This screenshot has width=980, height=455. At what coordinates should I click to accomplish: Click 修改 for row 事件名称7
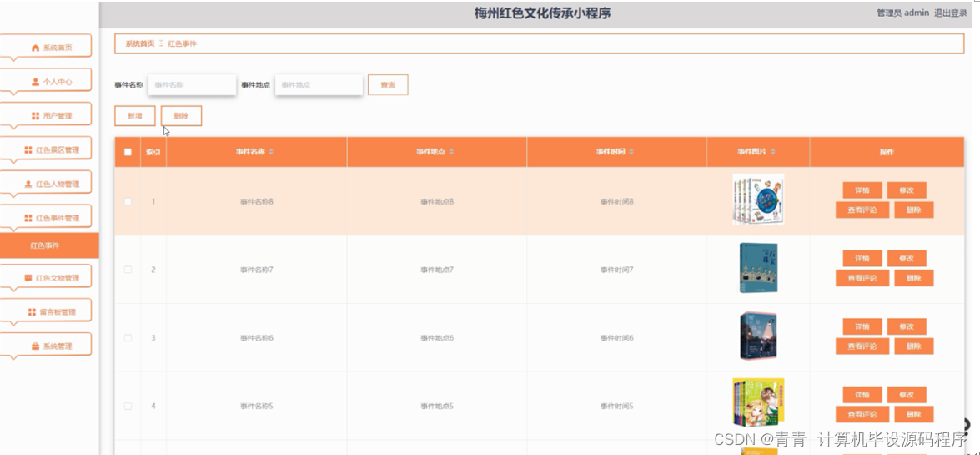[x=907, y=259]
